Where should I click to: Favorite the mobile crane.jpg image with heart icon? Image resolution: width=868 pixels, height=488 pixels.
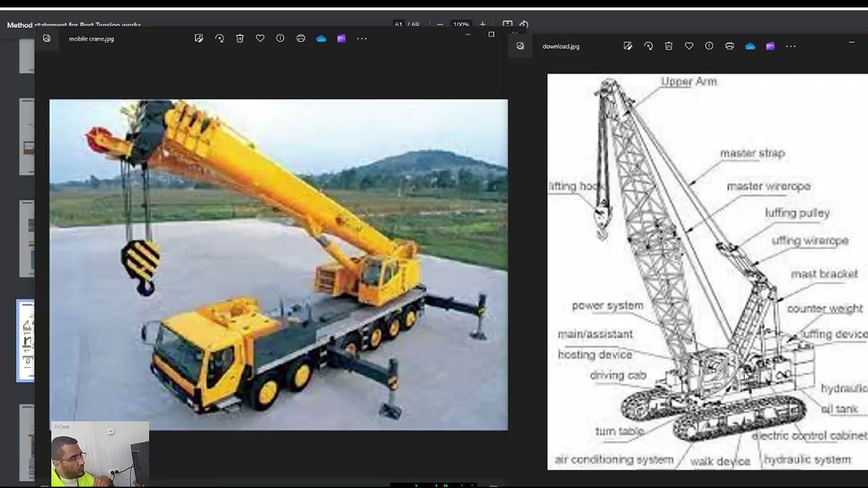click(260, 39)
